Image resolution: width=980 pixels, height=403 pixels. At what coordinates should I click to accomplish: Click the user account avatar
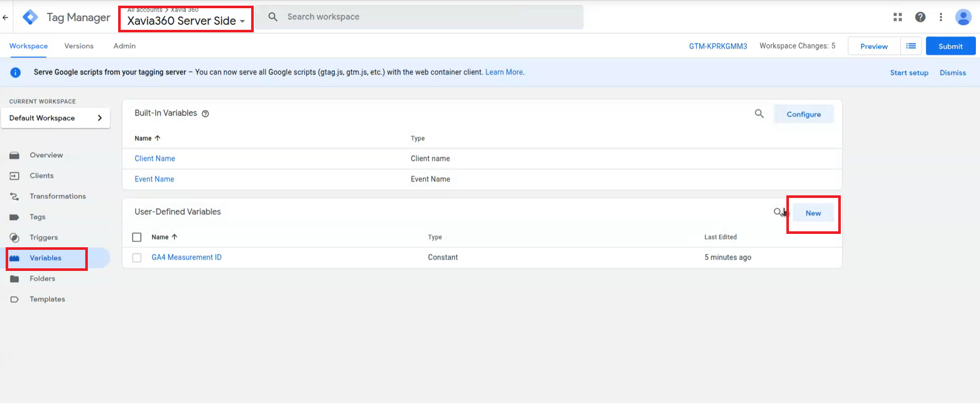(x=963, y=17)
